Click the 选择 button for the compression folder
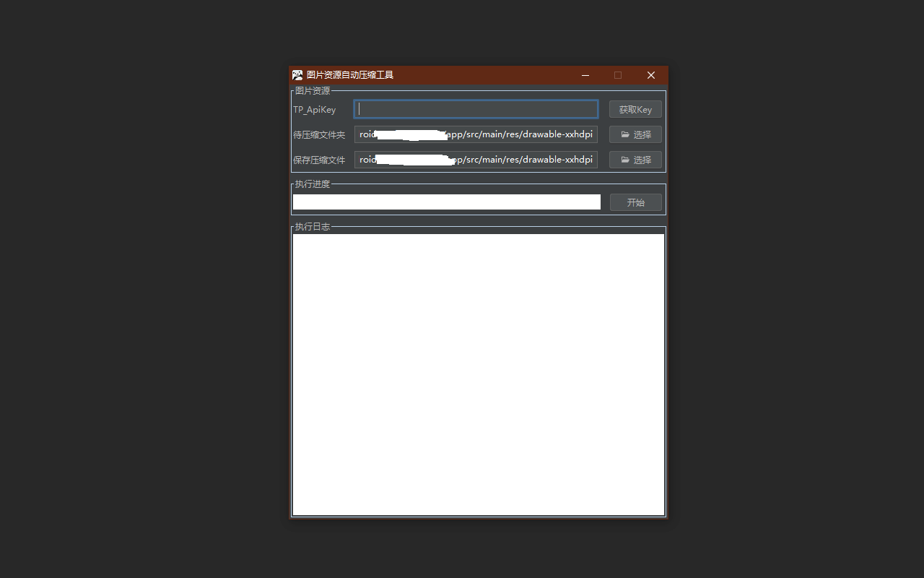The image size is (924, 578). click(x=635, y=134)
